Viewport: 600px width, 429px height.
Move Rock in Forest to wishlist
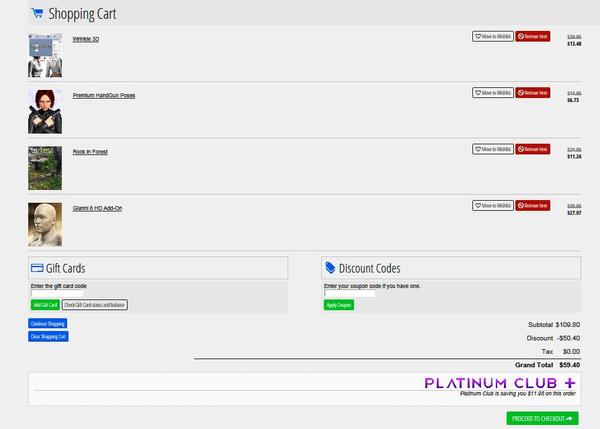point(493,149)
